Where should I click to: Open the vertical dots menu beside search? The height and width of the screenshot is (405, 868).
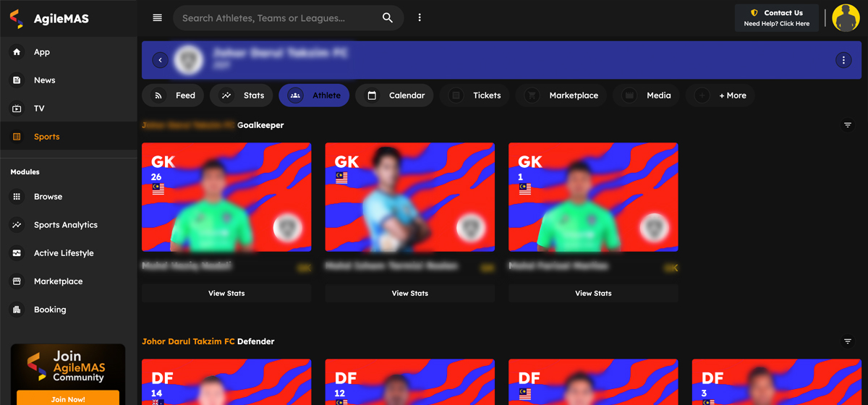coord(420,18)
